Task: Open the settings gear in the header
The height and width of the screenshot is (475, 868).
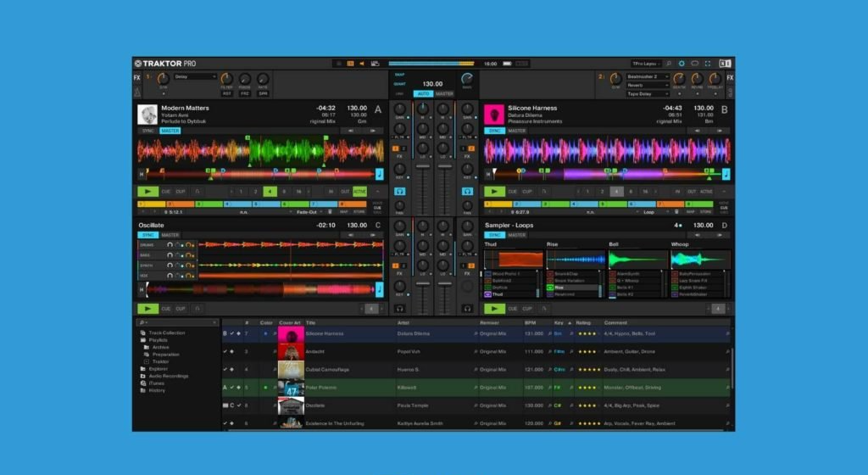Action: 681,63
